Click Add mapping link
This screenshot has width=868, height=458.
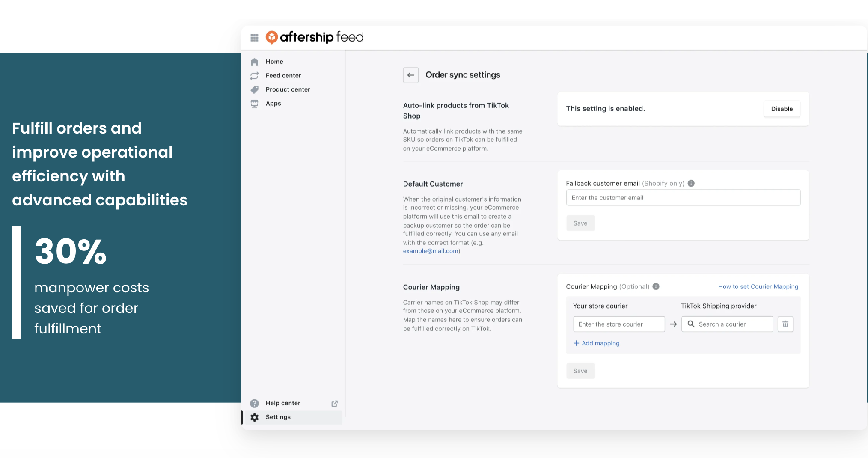(600, 343)
